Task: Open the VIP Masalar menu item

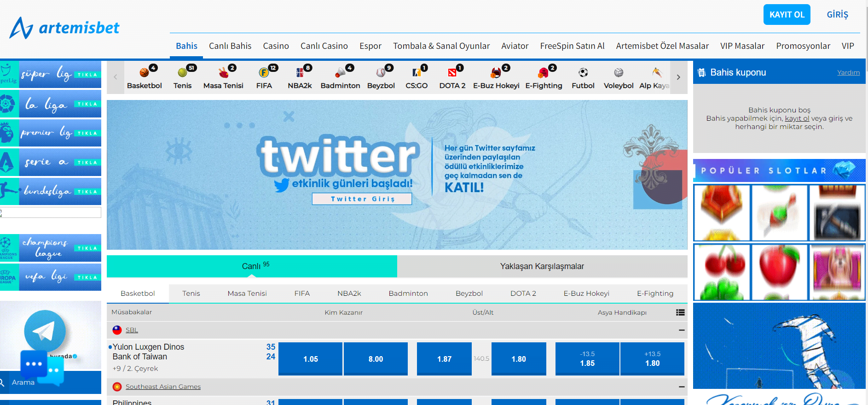Action: (742, 46)
